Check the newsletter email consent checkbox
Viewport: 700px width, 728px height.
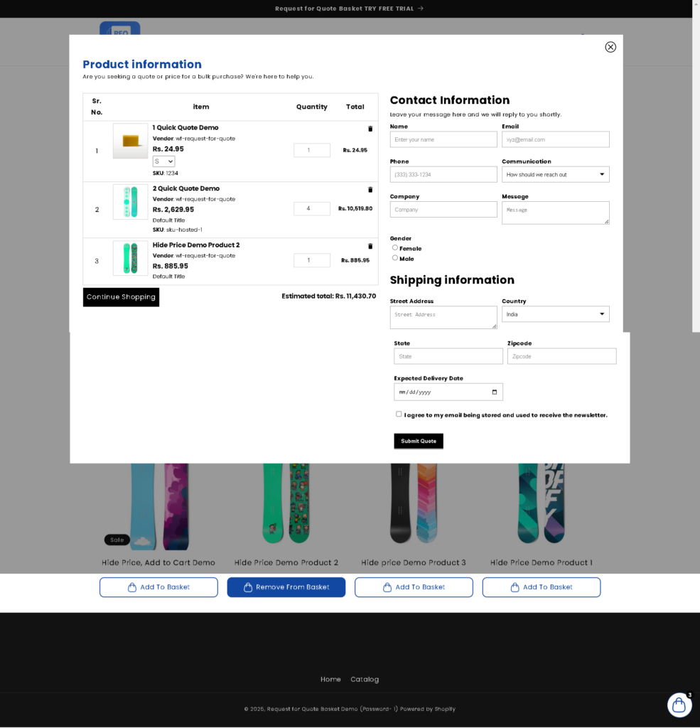coord(399,414)
